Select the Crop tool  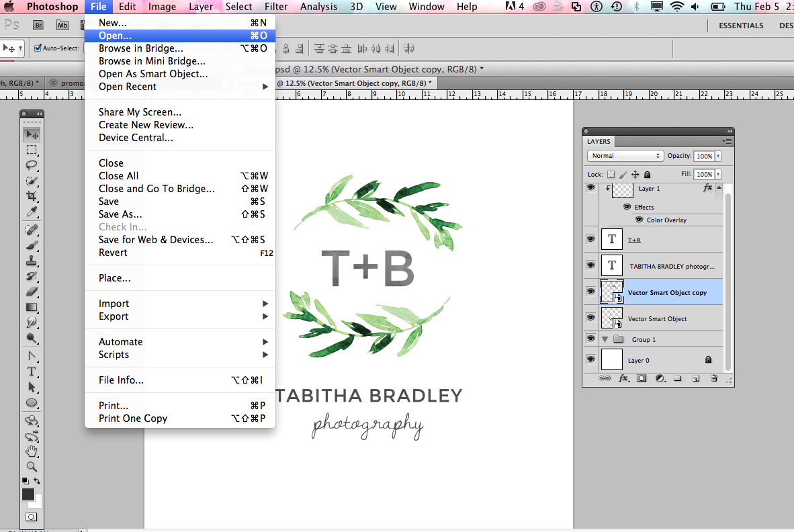[x=31, y=196]
